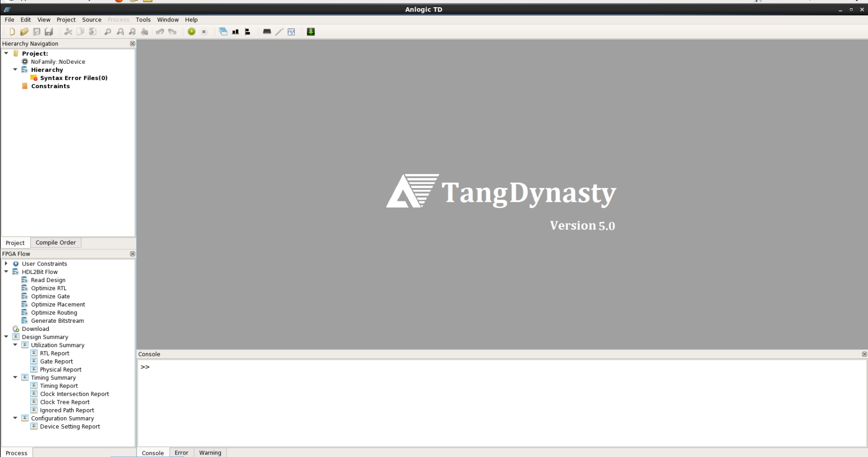Collapse the HDL2Bit Flow node

pyautogui.click(x=6, y=271)
